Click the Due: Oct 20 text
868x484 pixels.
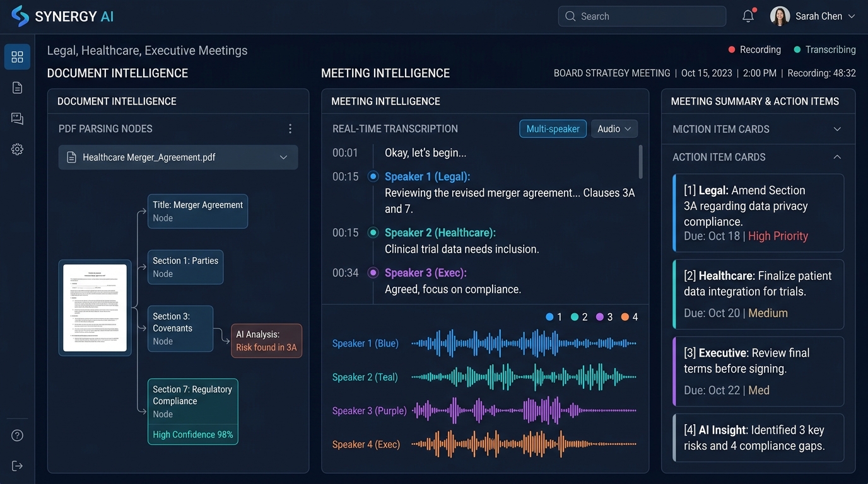coord(712,313)
